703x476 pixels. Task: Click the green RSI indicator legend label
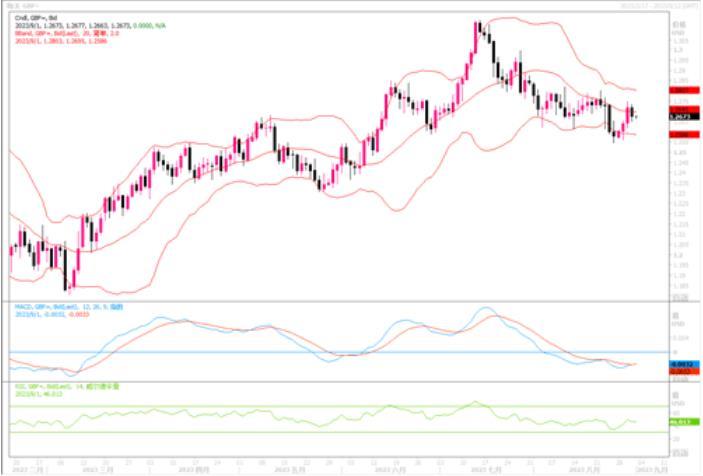(x=45, y=385)
